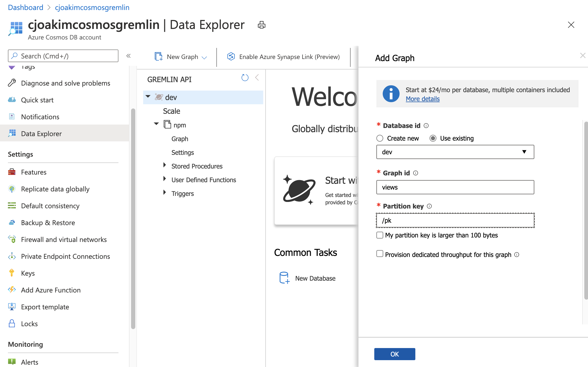Click the blue information icon in pricing banner

pyautogui.click(x=391, y=94)
